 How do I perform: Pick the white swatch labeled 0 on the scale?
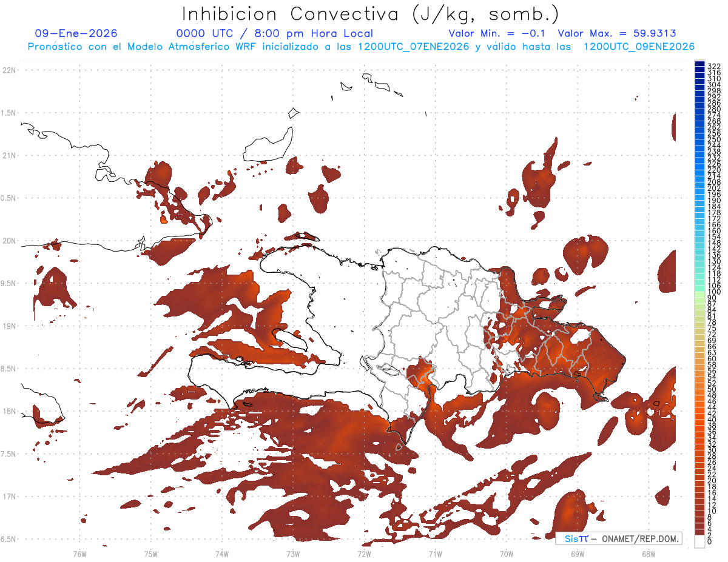click(x=700, y=541)
